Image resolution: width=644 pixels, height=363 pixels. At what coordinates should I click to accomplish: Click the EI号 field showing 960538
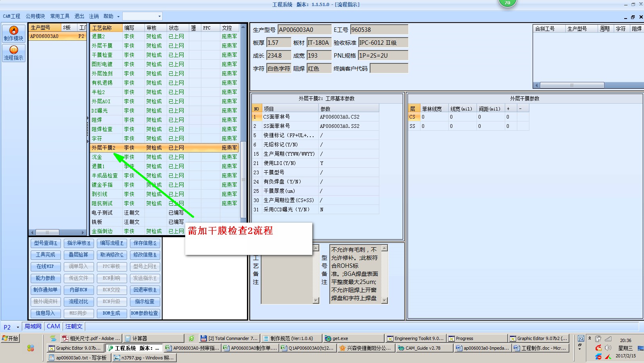pyautogui.click(x=379, y=29)
